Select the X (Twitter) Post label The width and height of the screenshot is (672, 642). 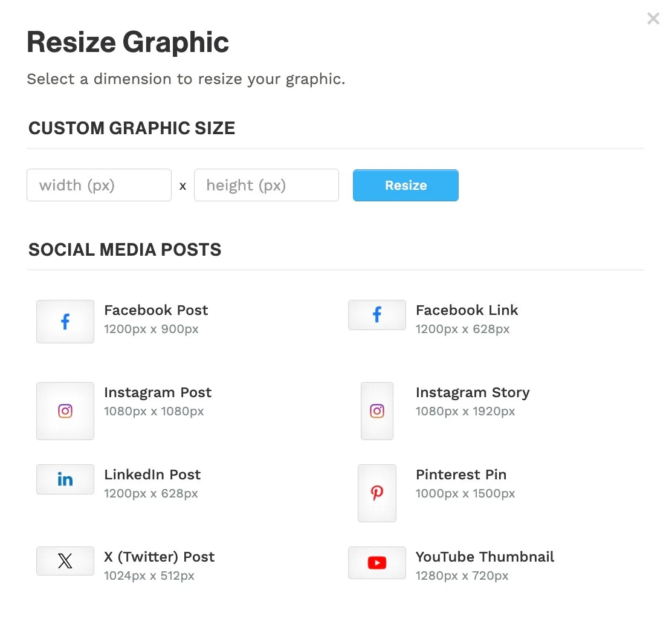point(159,557)
